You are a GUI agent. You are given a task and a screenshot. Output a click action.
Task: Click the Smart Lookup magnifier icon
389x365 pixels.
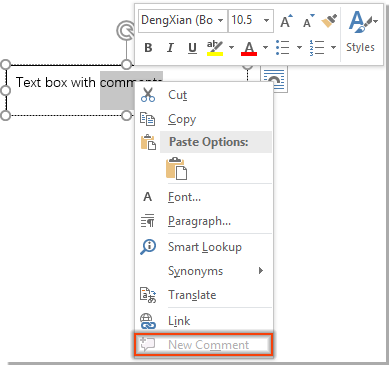point(148,247)
